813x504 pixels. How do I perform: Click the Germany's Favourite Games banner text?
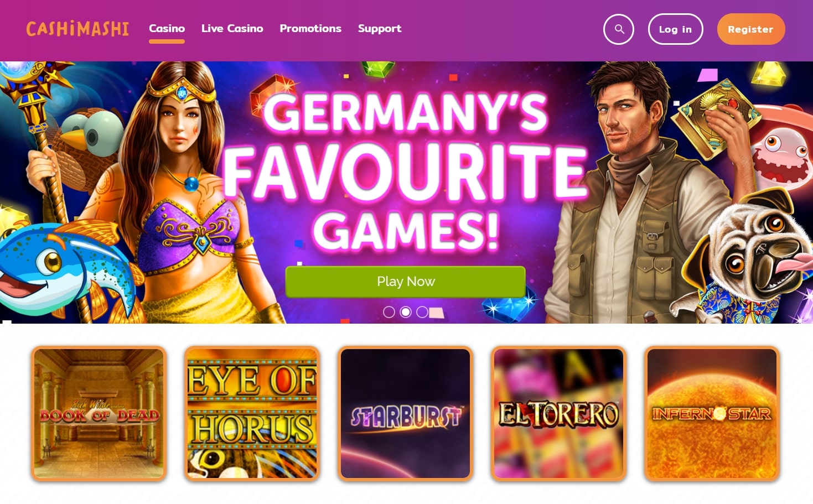tap(406, 172)
